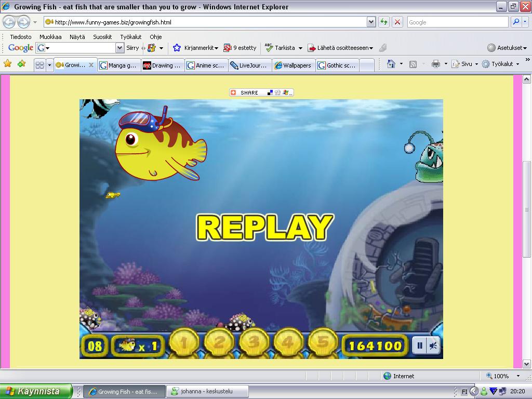Click the Home page icon
532x399 pixels.
pos(391,64)
